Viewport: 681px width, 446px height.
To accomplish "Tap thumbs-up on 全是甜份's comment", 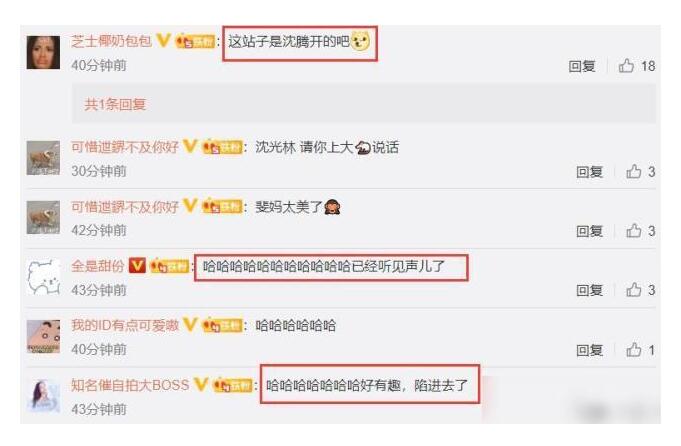I will pyautogui.click(x=634, y=290).
